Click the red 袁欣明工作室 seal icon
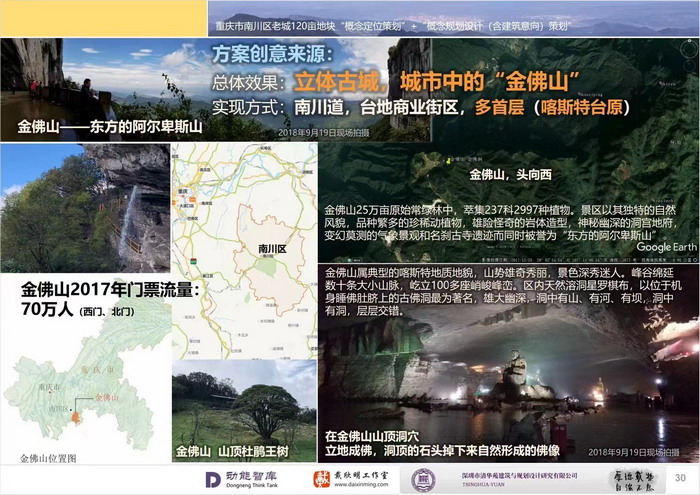Viewport: 700px width, 495px height. click(321, 479)
